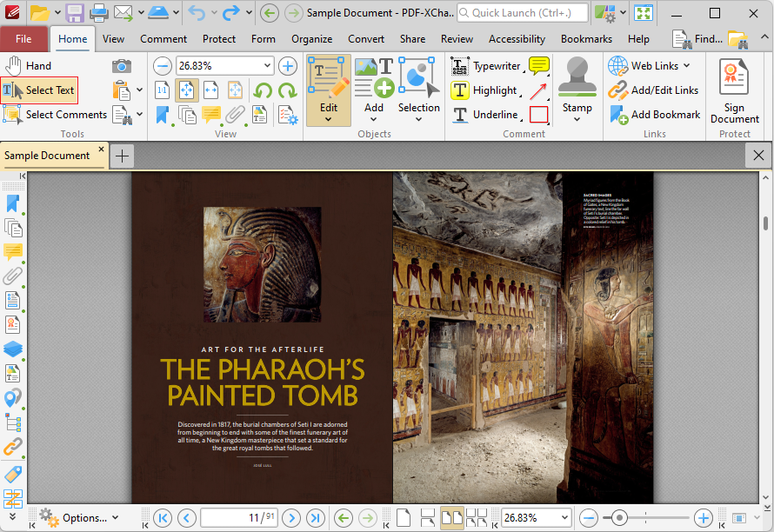
Task: Click the page number field showing 11
Action: click(239, 518)
